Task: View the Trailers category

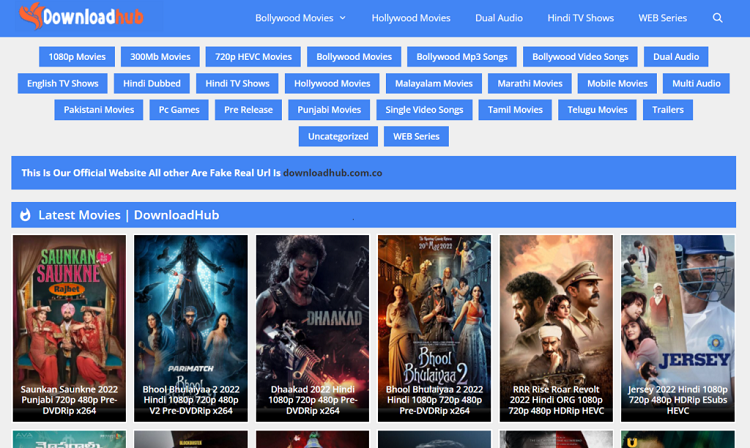Action: click(x=668, y=110)
